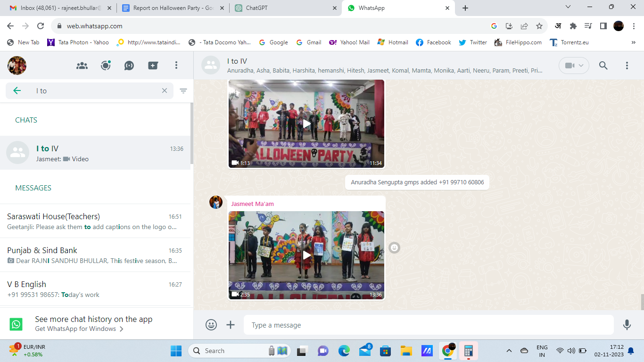Attach a file with the plus icon

tap(231, 325)
